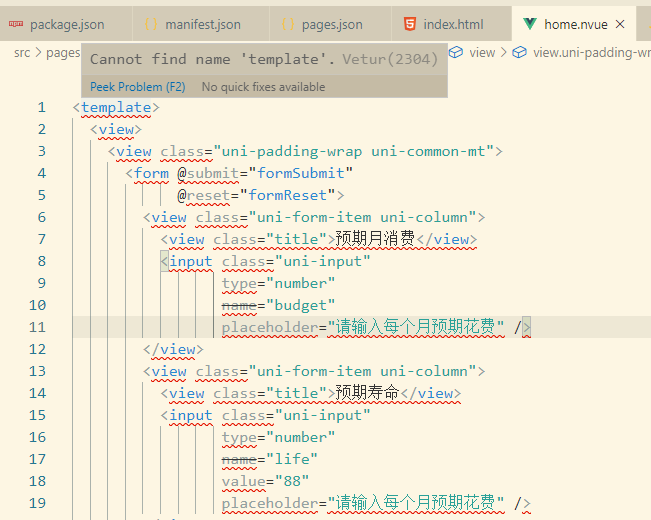651x520 pixels.
Task: Click the text '预期月消费' on line 7
Action: pyautogui.click(x=375, y=239)
